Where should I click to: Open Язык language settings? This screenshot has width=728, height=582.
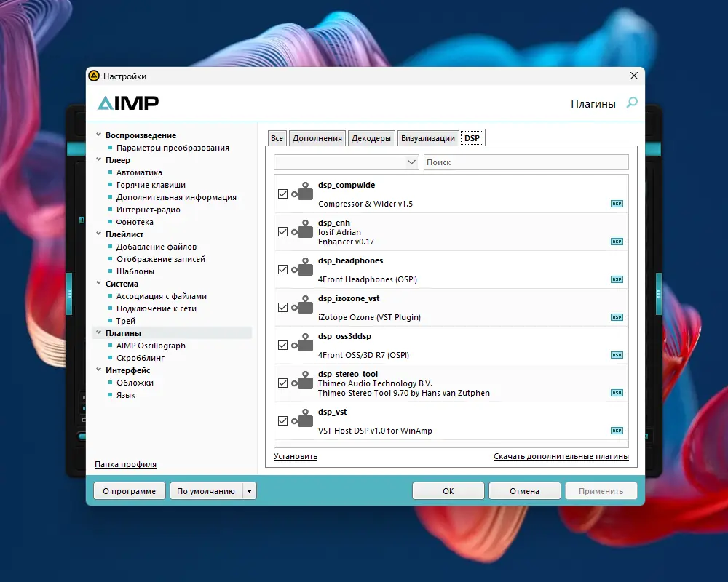pyautogui.click(x=126, y=395)
